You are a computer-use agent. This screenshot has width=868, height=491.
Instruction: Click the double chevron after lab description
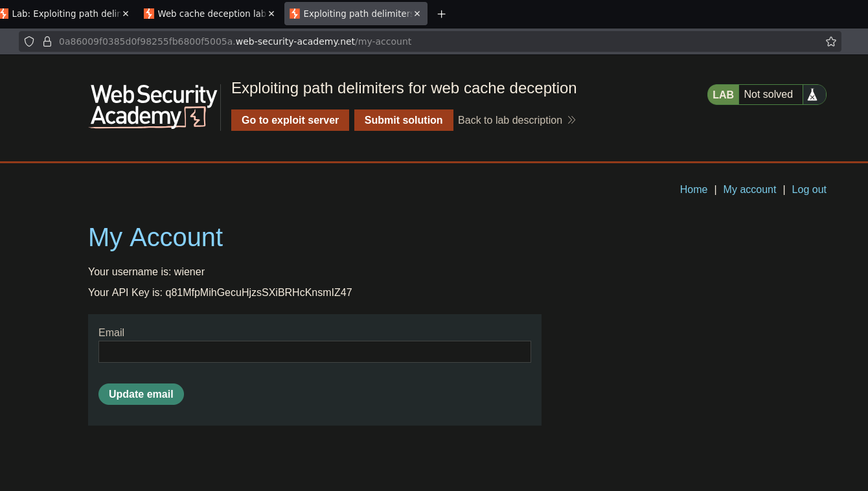[571, 120]
